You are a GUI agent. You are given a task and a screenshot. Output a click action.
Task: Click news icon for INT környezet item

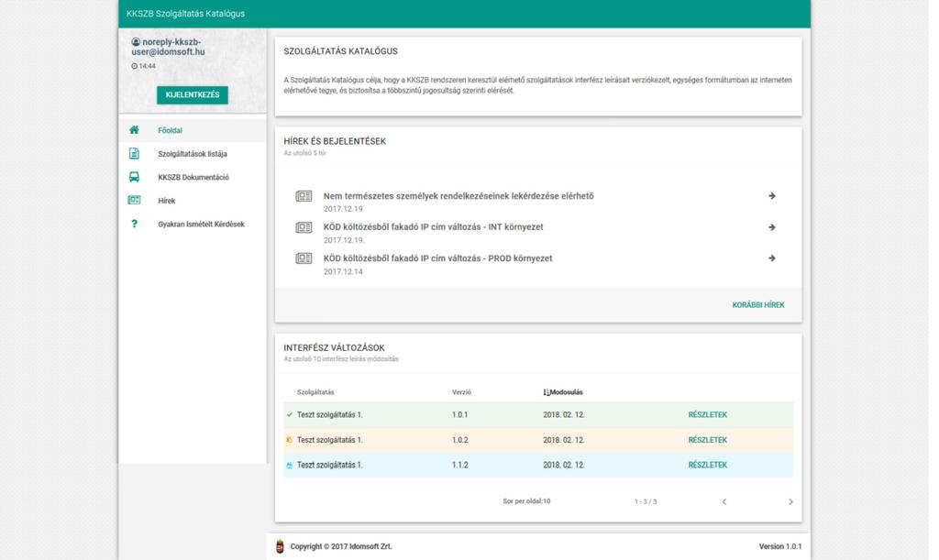pyautogui.click(x=304, y=227)
